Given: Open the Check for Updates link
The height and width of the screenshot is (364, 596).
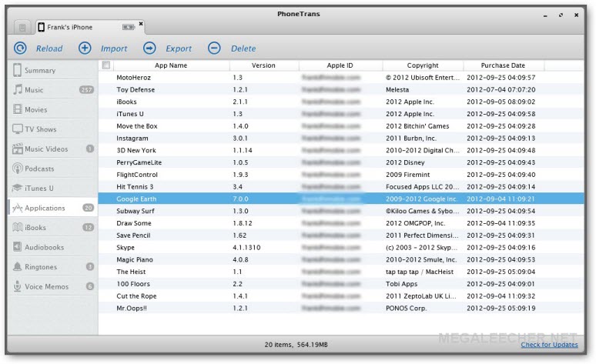Looking at the screenshot, I should (x=549, y=345).
